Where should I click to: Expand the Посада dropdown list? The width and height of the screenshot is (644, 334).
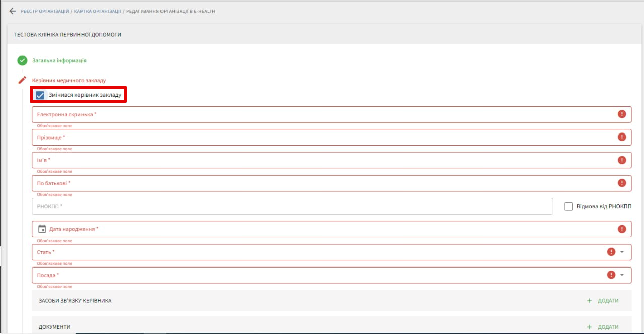(x=622, y=275)
